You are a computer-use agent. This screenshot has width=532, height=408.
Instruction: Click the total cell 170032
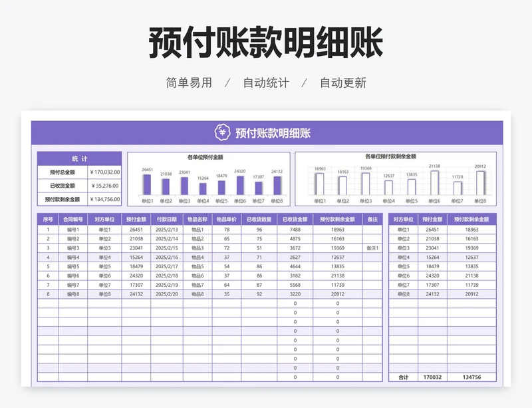(433, 377)
